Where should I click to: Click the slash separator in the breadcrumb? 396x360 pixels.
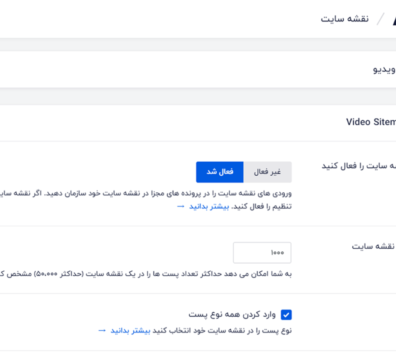(x=380, y=19)
